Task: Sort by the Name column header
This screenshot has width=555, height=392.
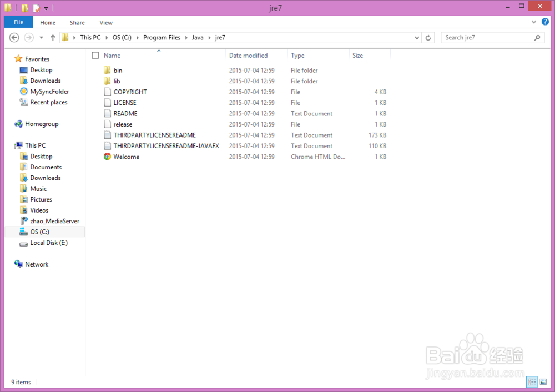Action: (112, 56)
